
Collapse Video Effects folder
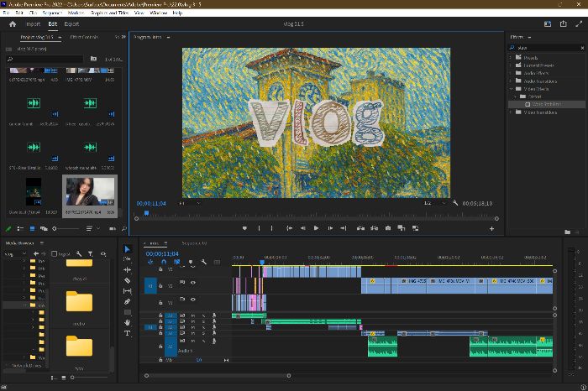point(511,89)
